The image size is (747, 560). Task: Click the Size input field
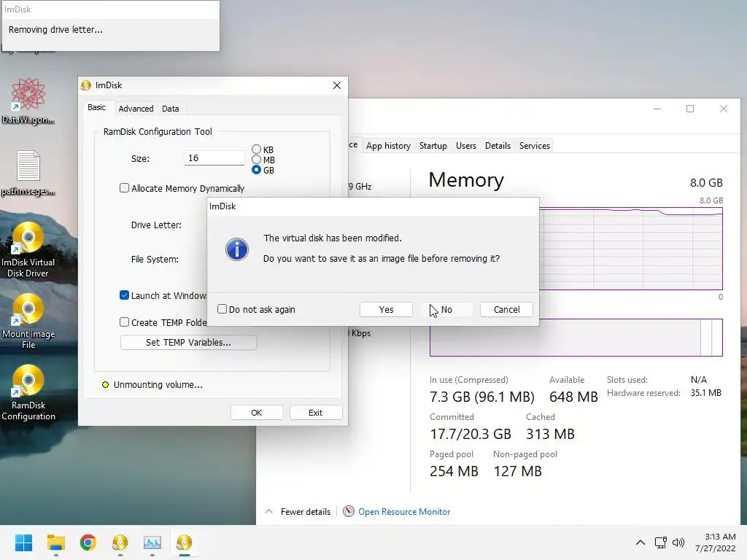214,158
